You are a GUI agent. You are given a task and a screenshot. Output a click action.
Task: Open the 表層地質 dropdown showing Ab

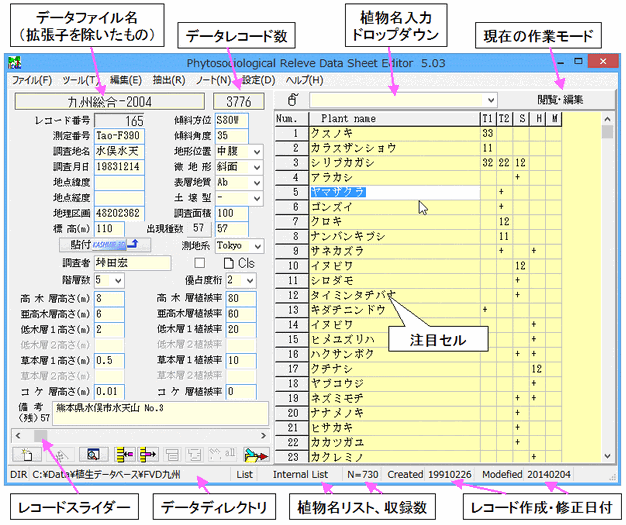click(257, 183)
